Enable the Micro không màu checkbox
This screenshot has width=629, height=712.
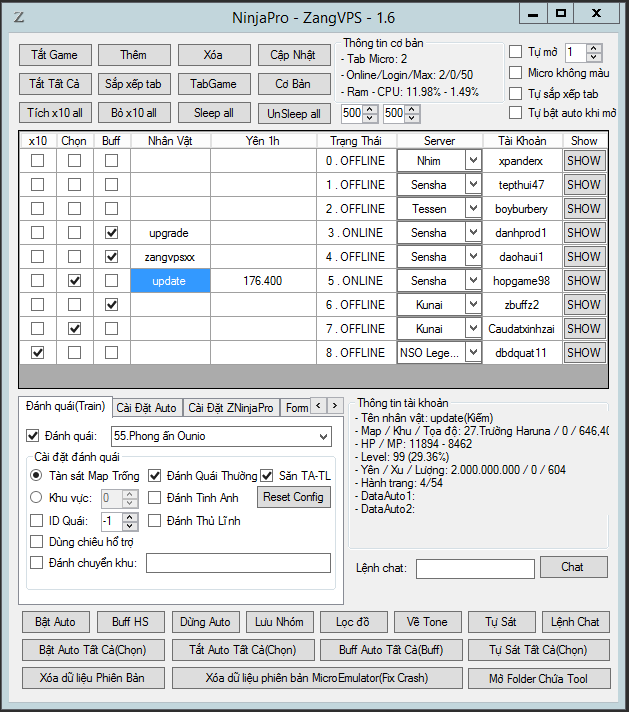[516, 73]
